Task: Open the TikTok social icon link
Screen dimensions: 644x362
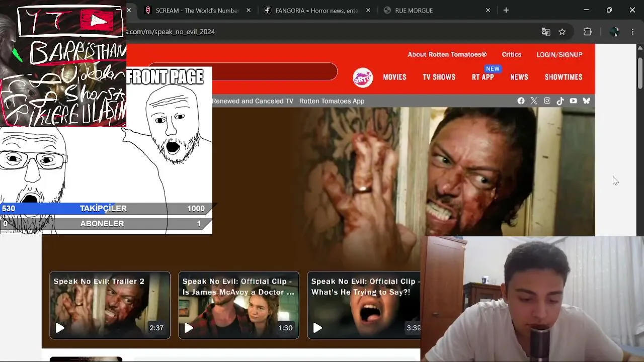Action: point(560,101)
